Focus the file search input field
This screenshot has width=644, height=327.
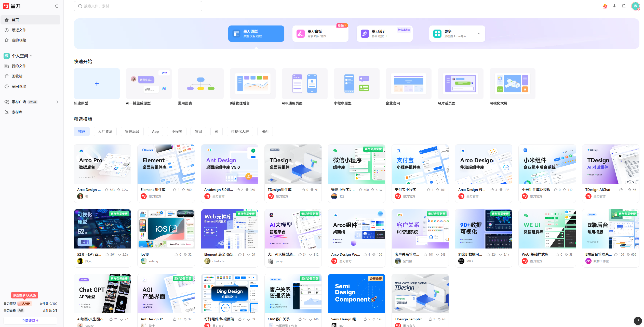[138, 6]
